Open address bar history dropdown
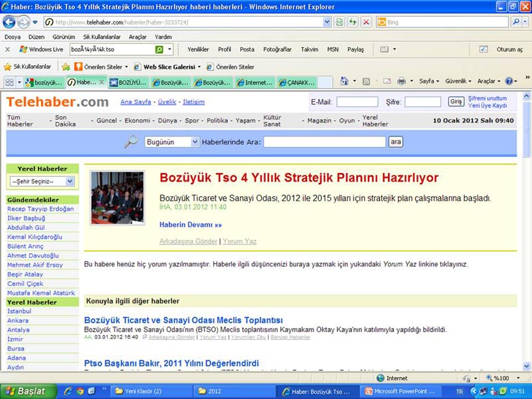The image size is (532, 399). coord(326,23)
